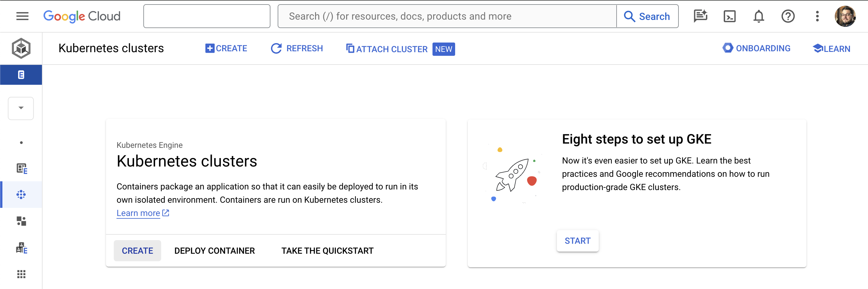Open the LEARN panel

tap(831, 49)
